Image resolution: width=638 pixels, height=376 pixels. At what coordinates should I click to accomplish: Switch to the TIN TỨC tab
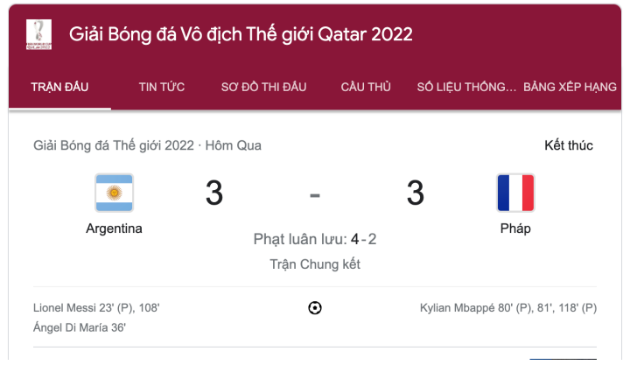pyautogui.click(x=162, y=87)
